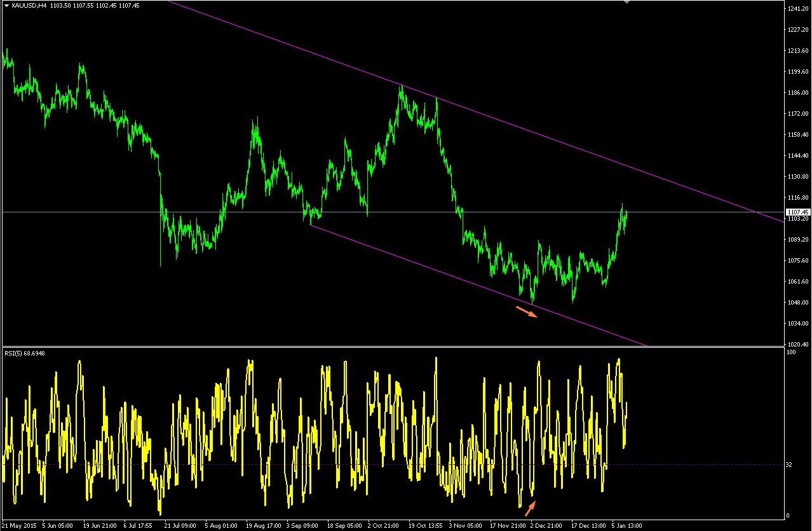Click the 1020.40 price scale label

click(797, 345)
